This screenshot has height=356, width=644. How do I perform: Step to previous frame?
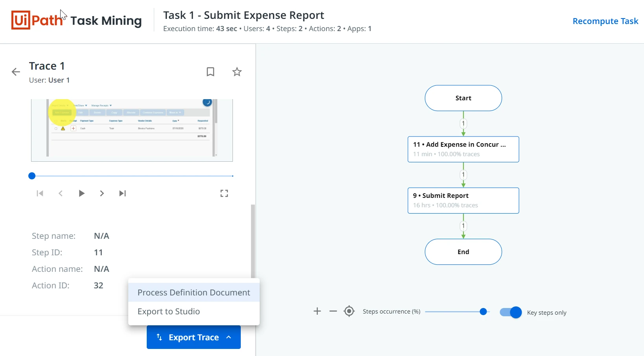61,193
